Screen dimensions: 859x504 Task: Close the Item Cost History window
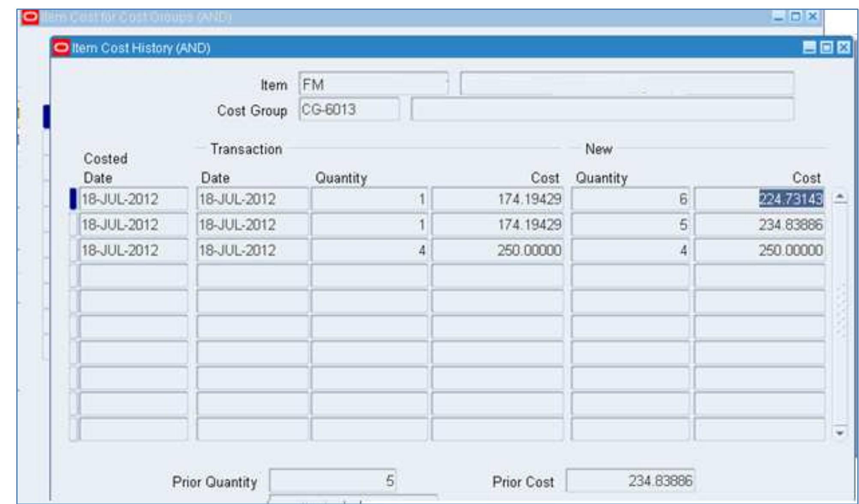(x=843, y=47)
